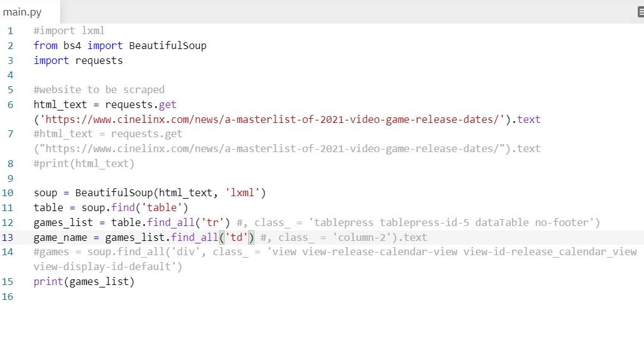Click 'import requests' on line 3

tap(78, 60)
